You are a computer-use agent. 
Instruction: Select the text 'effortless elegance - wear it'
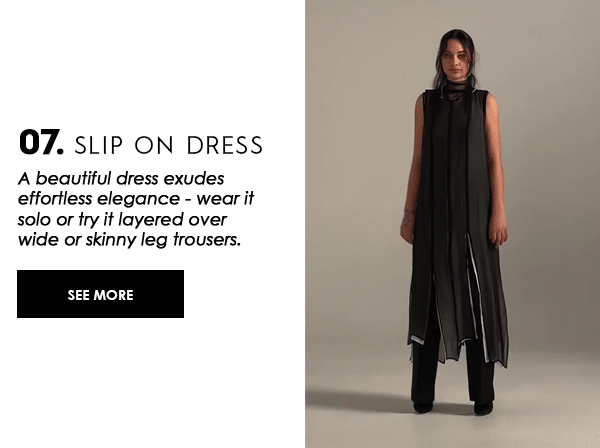pos(136,199)
